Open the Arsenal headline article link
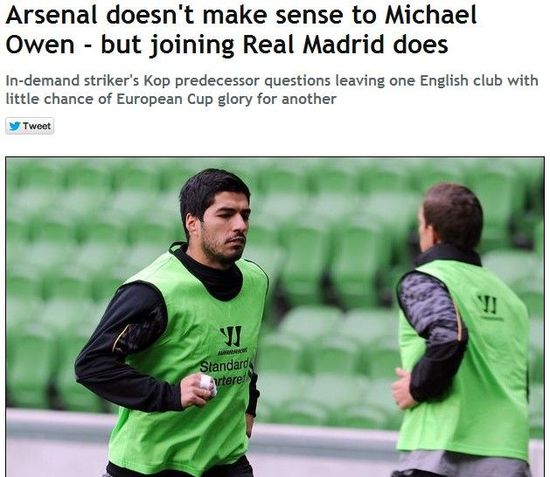The width and height of the screenshot is (550, 477). 241,30
